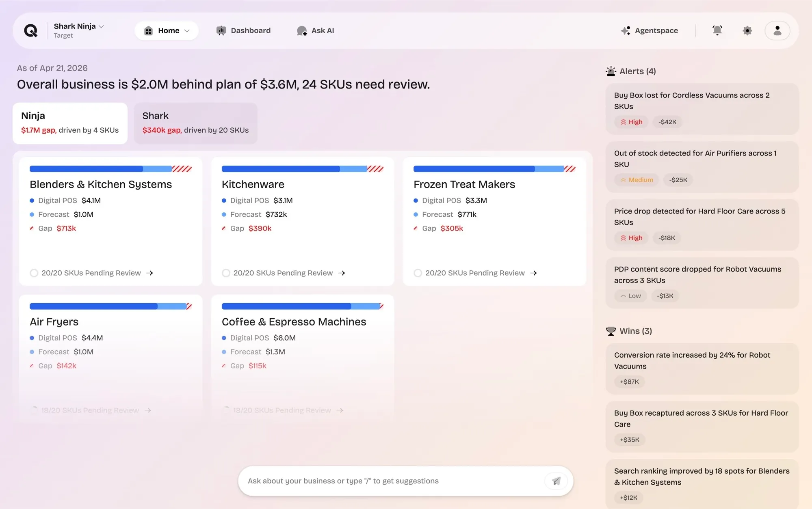
Task: Click the Q app logo
Action: (30, 30)
